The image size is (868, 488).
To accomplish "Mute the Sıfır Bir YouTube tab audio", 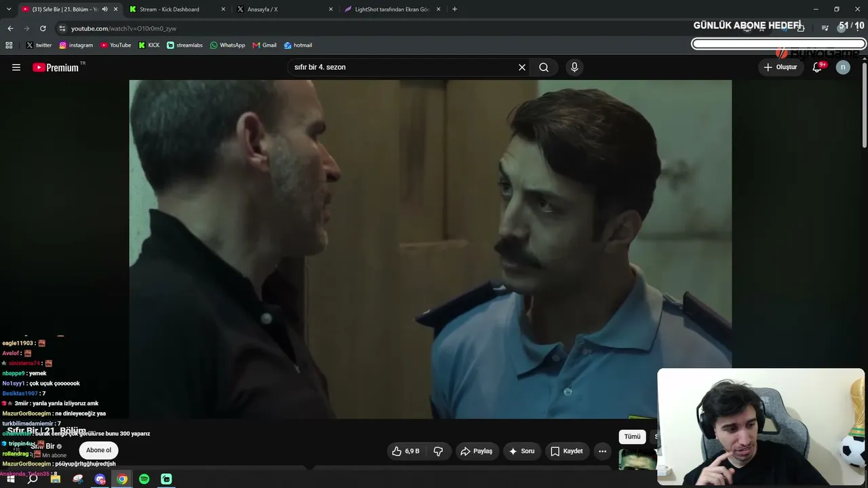I will coord(104,9).
